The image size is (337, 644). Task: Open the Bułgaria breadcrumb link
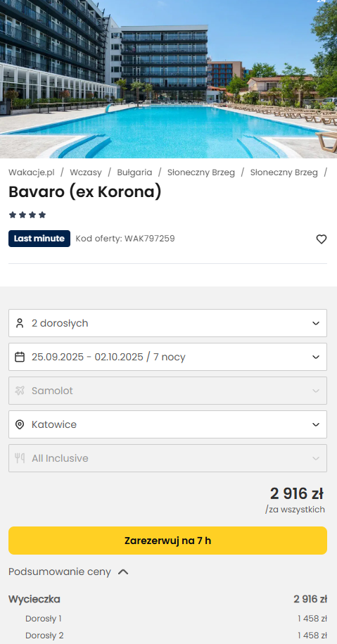click(134, 172)
